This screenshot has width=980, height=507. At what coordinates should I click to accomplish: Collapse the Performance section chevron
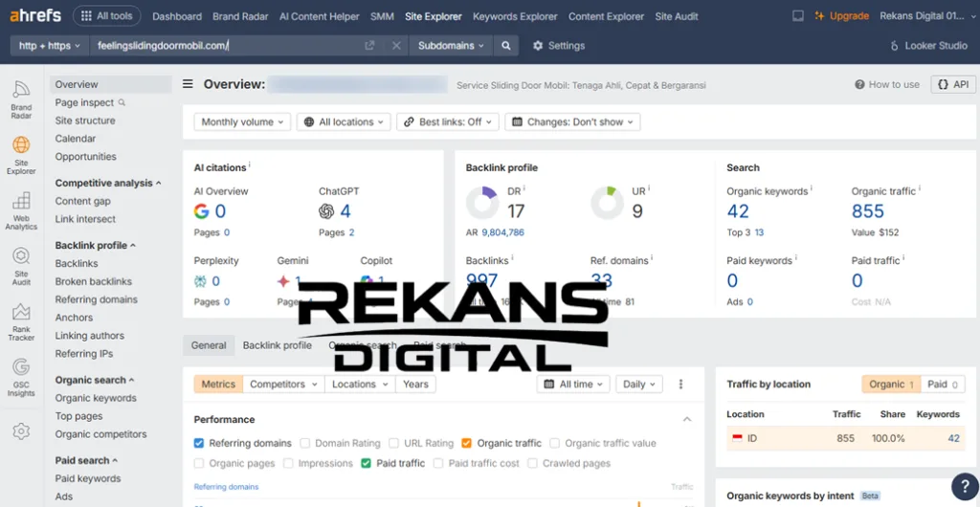coord(687,420)
